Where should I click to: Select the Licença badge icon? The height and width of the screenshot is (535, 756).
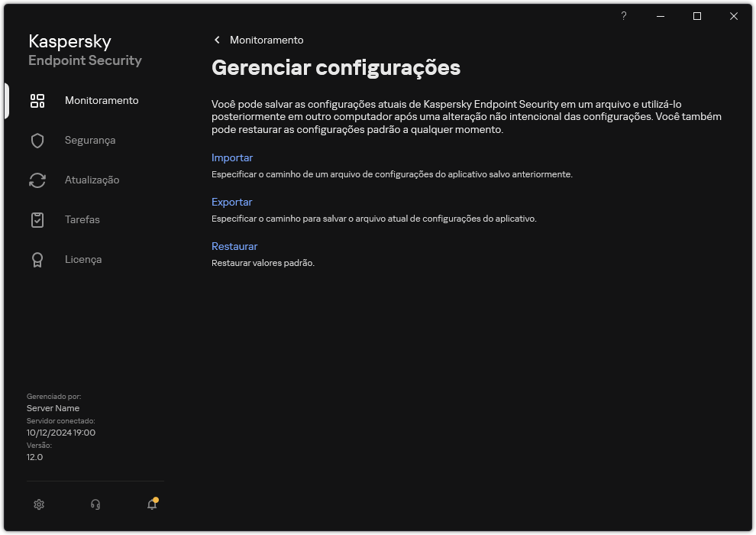click(x=37, y=259)
